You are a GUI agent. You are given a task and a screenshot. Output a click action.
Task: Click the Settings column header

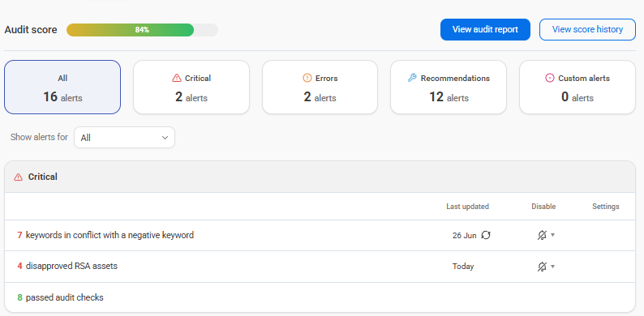click(x=605, y=207)
